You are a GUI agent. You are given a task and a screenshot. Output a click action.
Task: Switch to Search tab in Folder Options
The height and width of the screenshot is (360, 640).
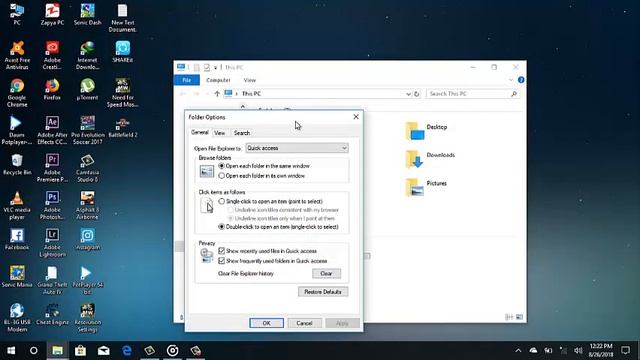coord(242,133)
